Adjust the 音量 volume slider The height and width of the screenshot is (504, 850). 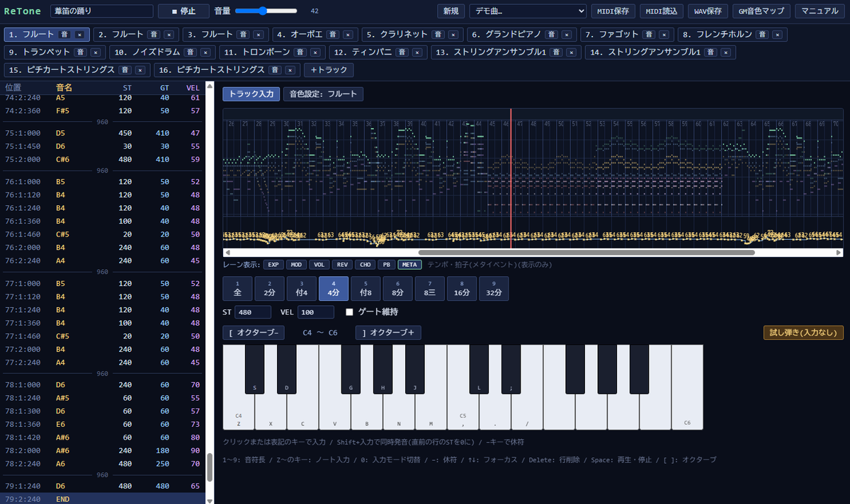click(x=266, y=11)
